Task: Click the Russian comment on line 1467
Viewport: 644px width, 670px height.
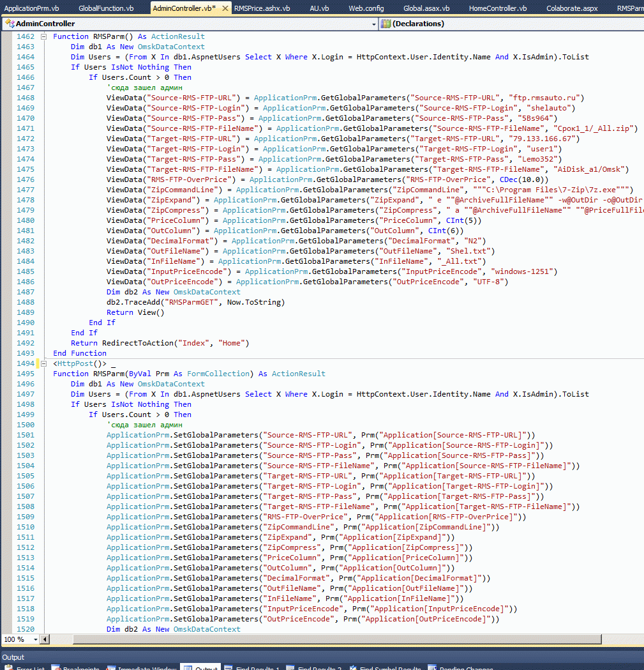Action: pos(144,88)
